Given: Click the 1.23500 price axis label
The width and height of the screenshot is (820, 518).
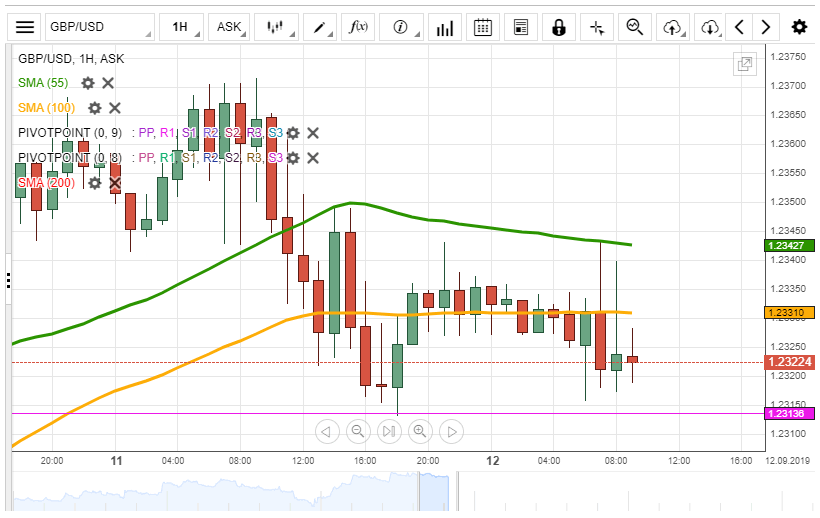Looking at the screenshot, I should coord(788,202).
